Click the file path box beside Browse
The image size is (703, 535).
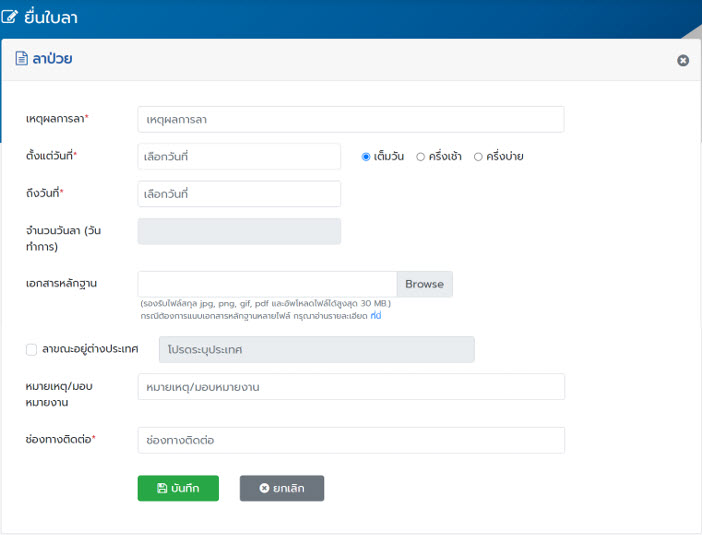[x=267, y=284]
